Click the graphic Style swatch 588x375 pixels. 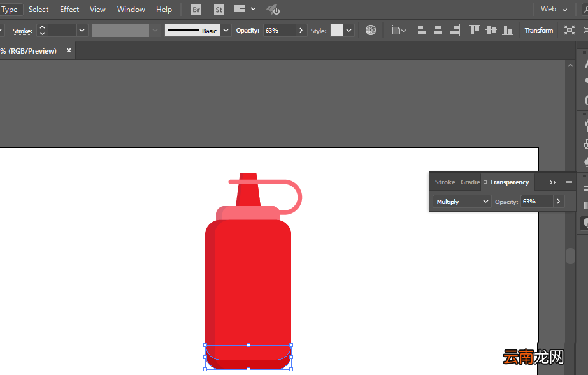[x=336, y=31]
